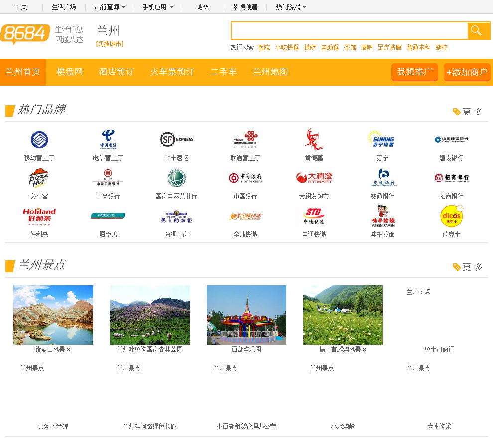493x448 pixels.
Task: Select the 楼盘网 navigation tab
Action: [x=70, y=72]
